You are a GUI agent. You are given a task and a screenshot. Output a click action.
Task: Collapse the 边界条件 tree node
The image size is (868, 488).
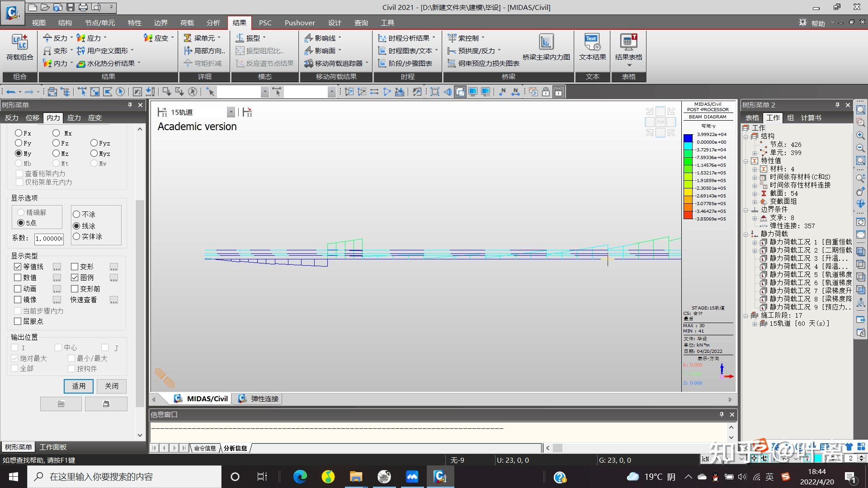[x=746, y=210]
